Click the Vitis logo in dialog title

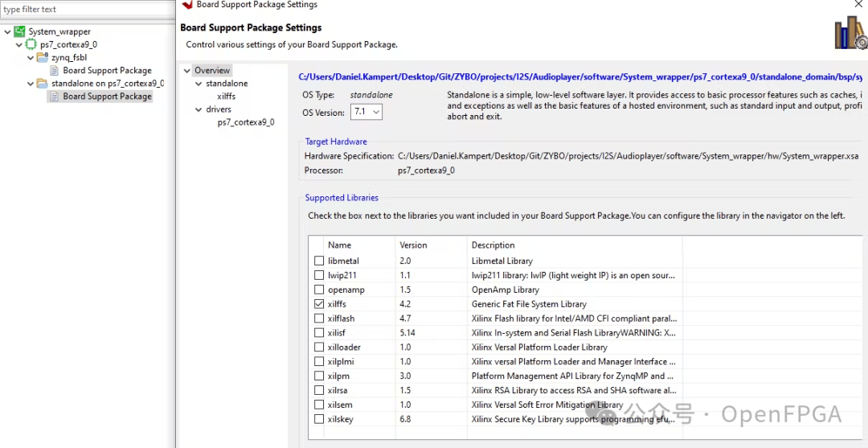(x=187, y=5)
